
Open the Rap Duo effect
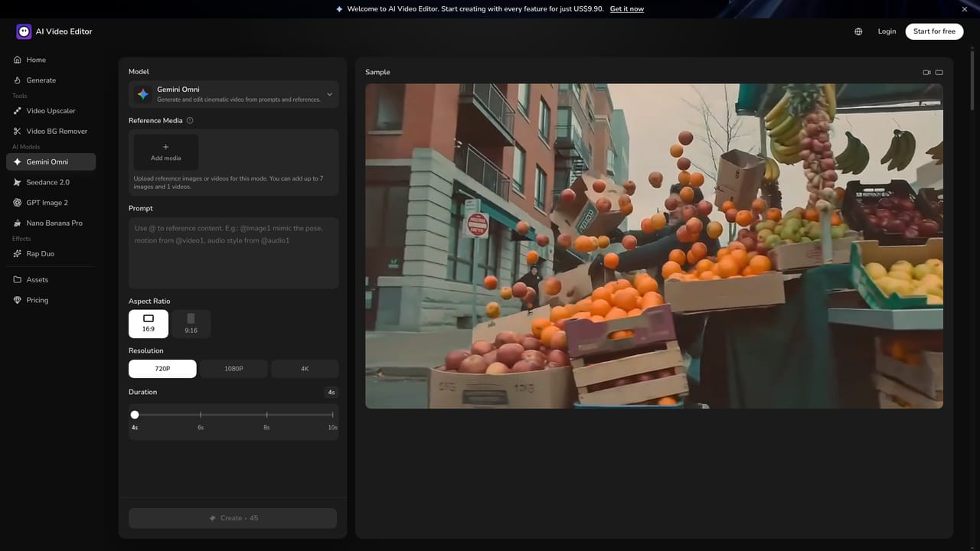[x=51, y=254]
